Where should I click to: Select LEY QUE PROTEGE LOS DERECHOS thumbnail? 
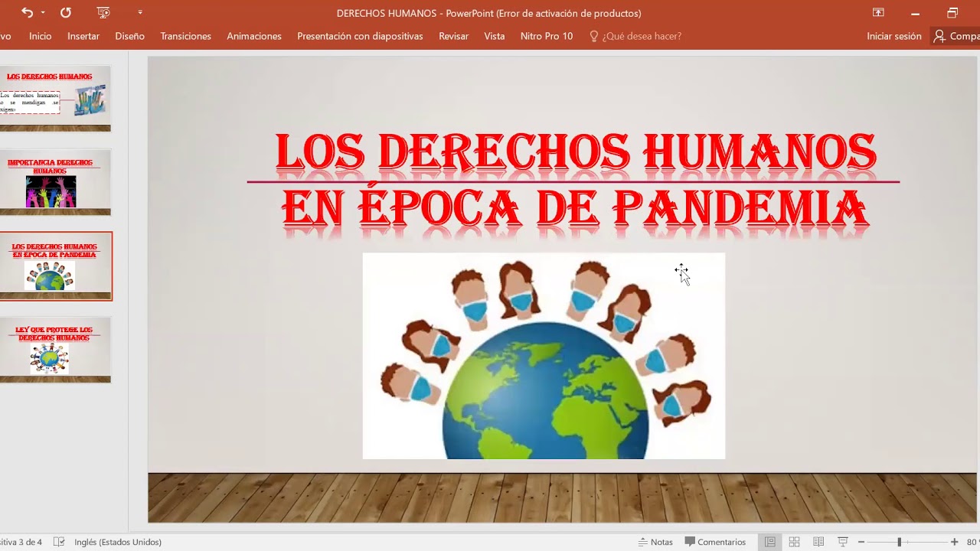coord(55,350)
